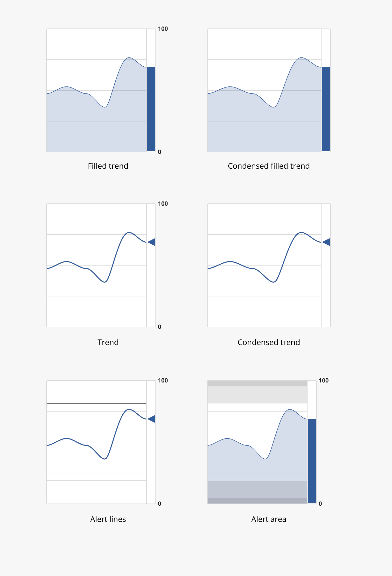Click the 100 scale label of Alert area
Screen dimensions: 392x576
coord(324,381)
